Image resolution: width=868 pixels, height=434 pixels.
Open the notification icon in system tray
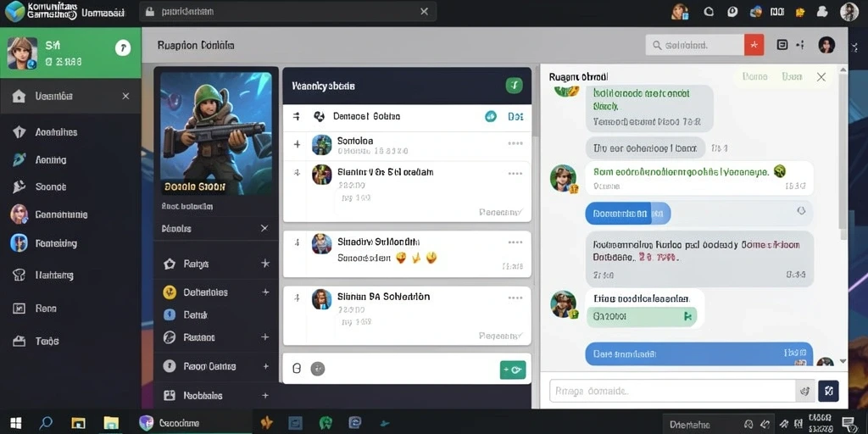tap(848, 424)
